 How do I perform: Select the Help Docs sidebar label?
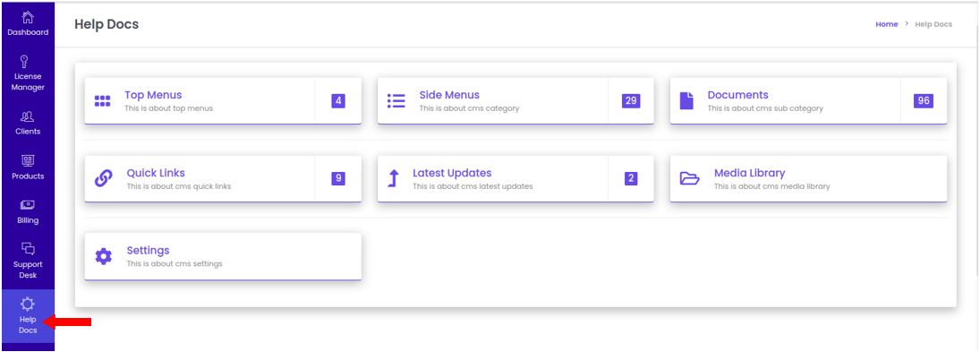click(28, 324)
